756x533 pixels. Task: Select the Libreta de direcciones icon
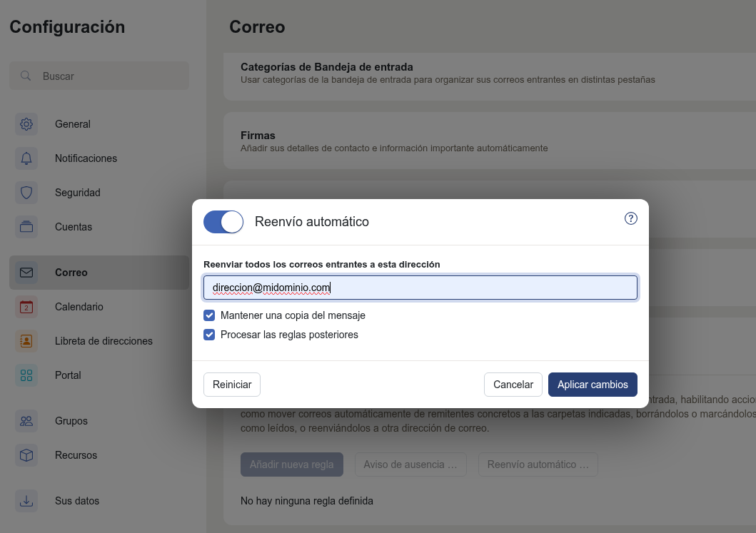click(x=26, y=341)
